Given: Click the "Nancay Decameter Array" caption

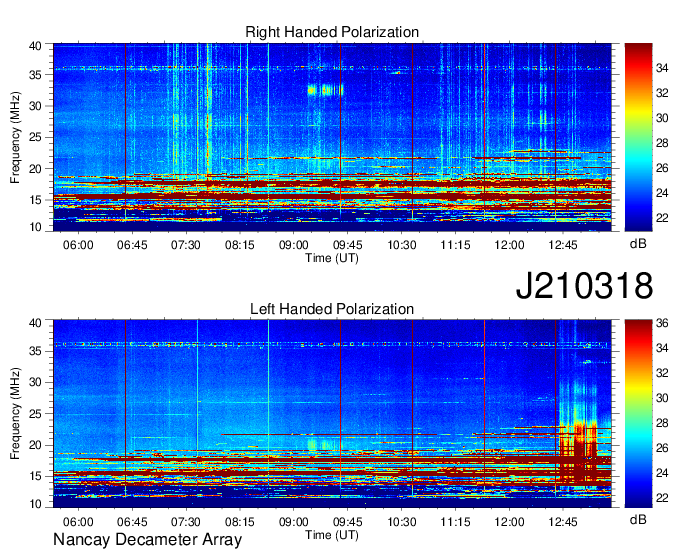Looking at the screenshot, I should click(x=147, y=539).
